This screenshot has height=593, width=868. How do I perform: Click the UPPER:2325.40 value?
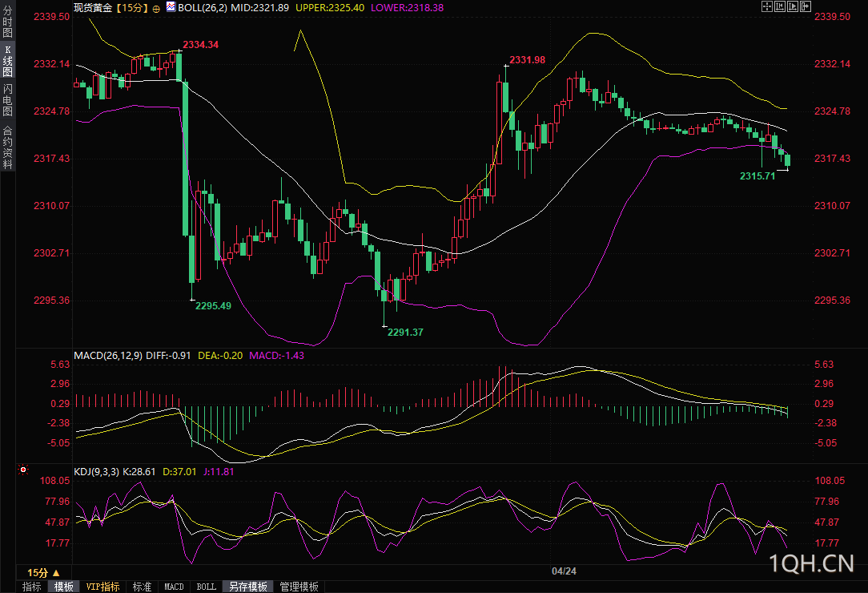click(x=330, y=8)
